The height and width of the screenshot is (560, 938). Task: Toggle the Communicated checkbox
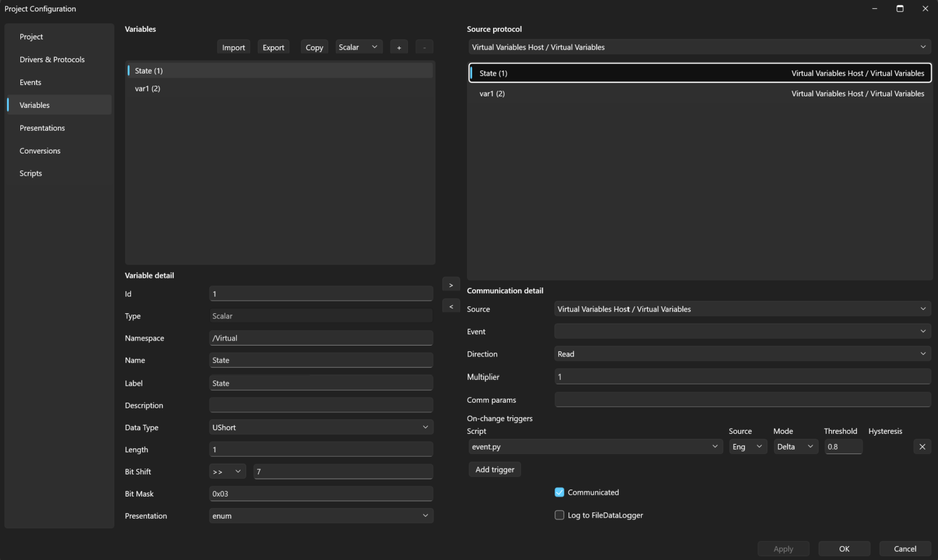click(559, 492)
